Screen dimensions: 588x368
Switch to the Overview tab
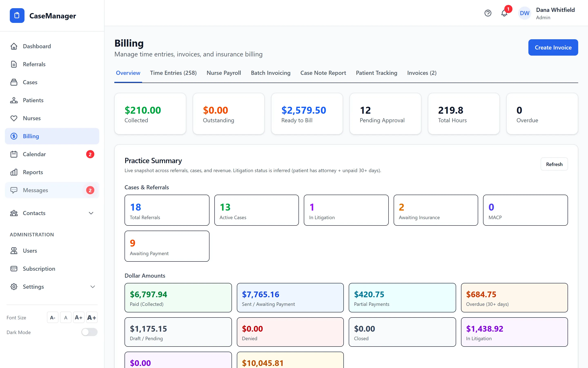pos(128,73)
